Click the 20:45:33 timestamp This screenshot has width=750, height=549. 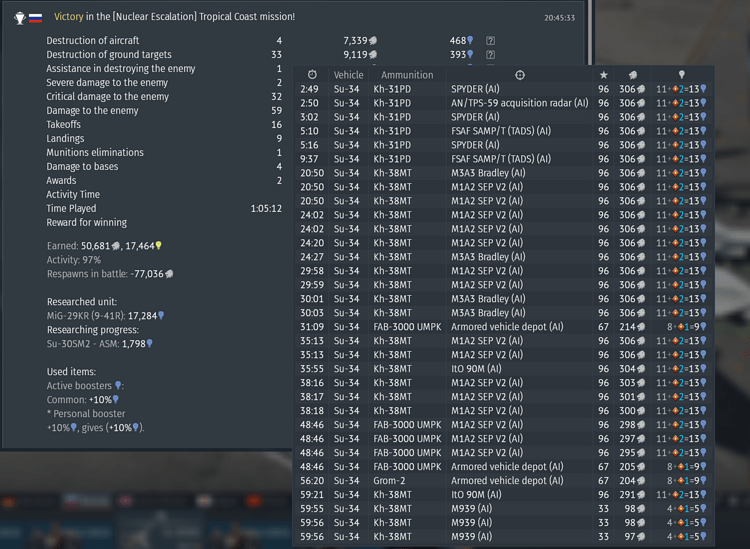pos(559,18)
